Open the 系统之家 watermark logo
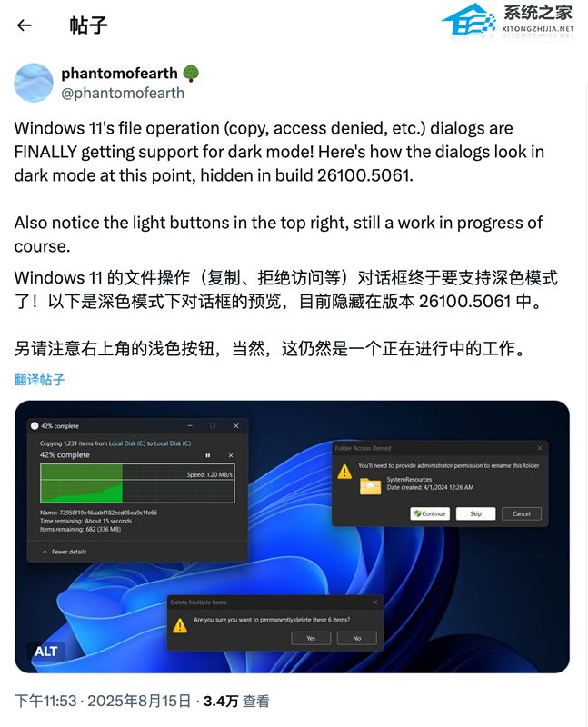 508,22
